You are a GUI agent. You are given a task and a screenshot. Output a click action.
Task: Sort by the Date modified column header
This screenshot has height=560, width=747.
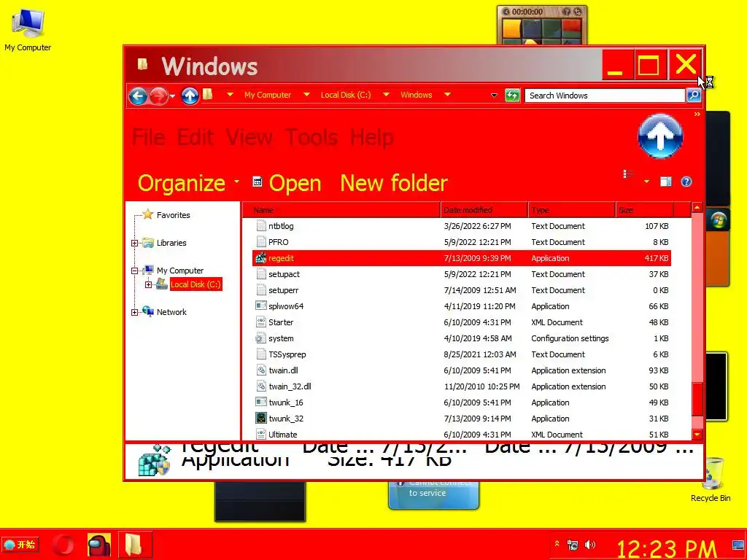pos(484,210)
